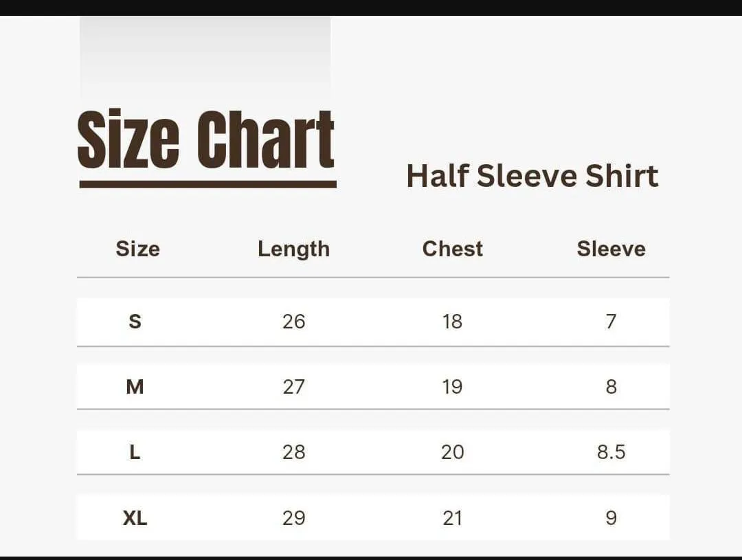Select the "Sleeve" column header
This screenshot has width=742, height=560.
pyautogui.click(x=611, y=249)
